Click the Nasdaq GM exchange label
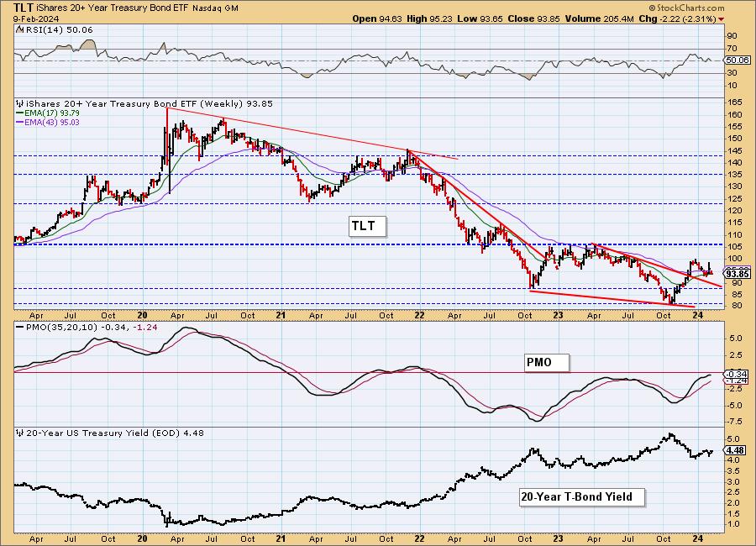 pyautogui.click(x=216, y=8)
